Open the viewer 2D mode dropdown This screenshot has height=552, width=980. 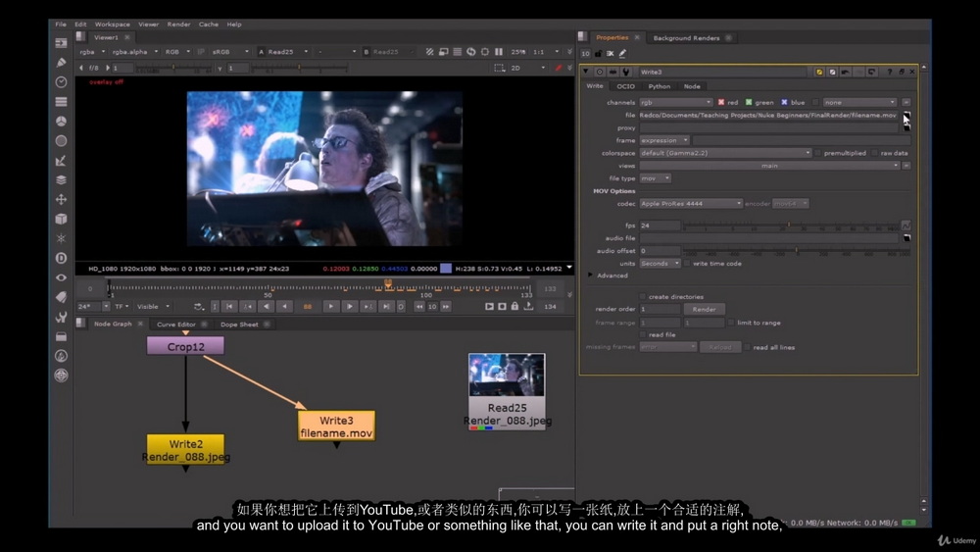(x=528, y=68)
